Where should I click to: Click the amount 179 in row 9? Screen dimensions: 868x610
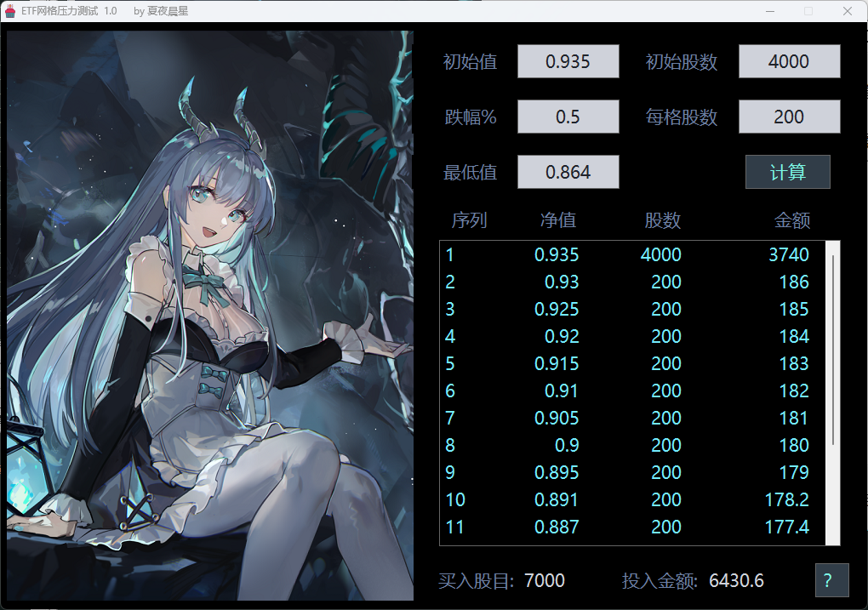(x=794, y=472)
